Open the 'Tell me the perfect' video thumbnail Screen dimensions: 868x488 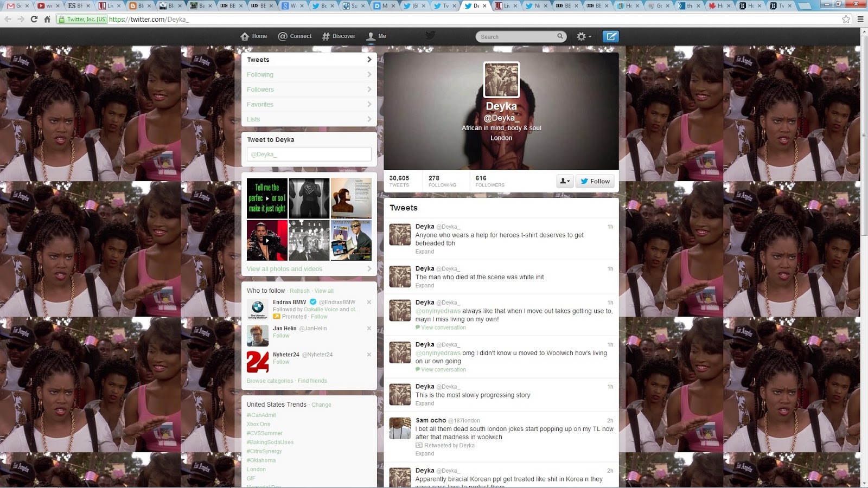click(x=267, y=198)
